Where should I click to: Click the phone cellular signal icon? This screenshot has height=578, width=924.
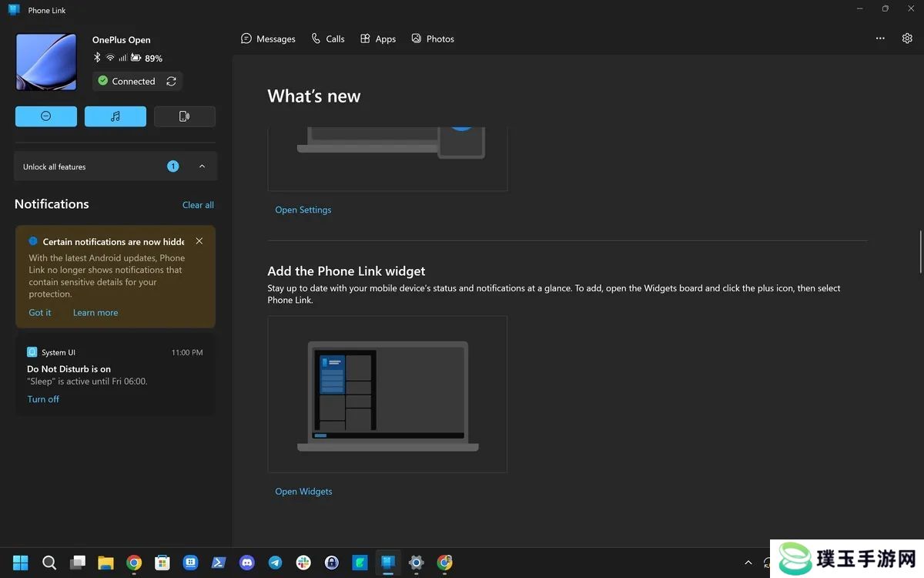point(122,58)
